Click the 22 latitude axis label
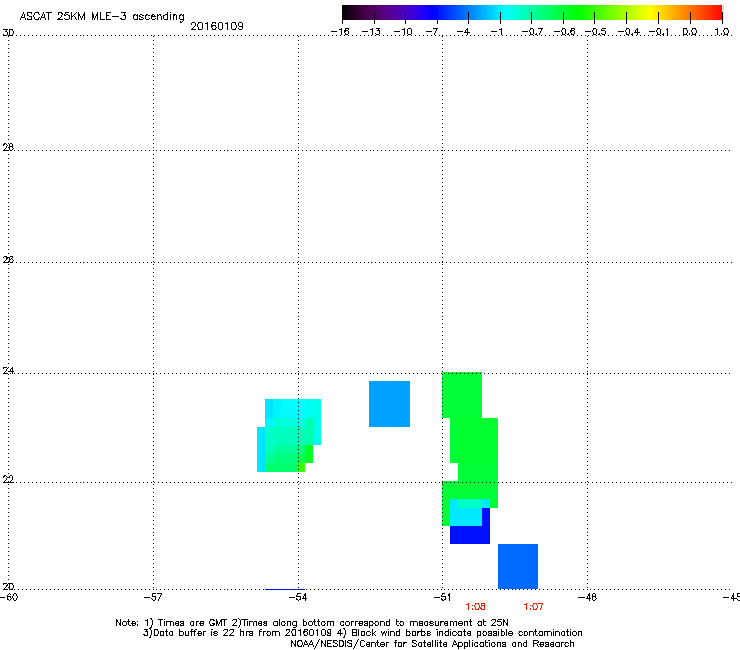 pos(8,480)
